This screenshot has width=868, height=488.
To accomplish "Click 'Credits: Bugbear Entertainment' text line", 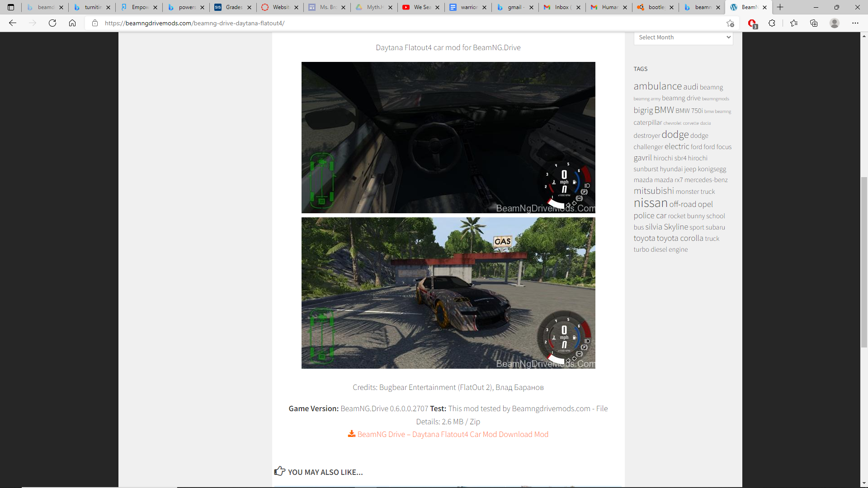I will tap(448, 387).
